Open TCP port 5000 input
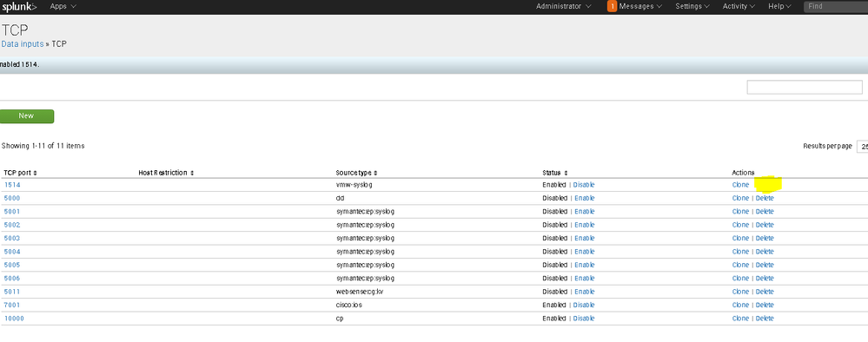The width and height of the screenshot is (868, 342). tap(12, 198)
